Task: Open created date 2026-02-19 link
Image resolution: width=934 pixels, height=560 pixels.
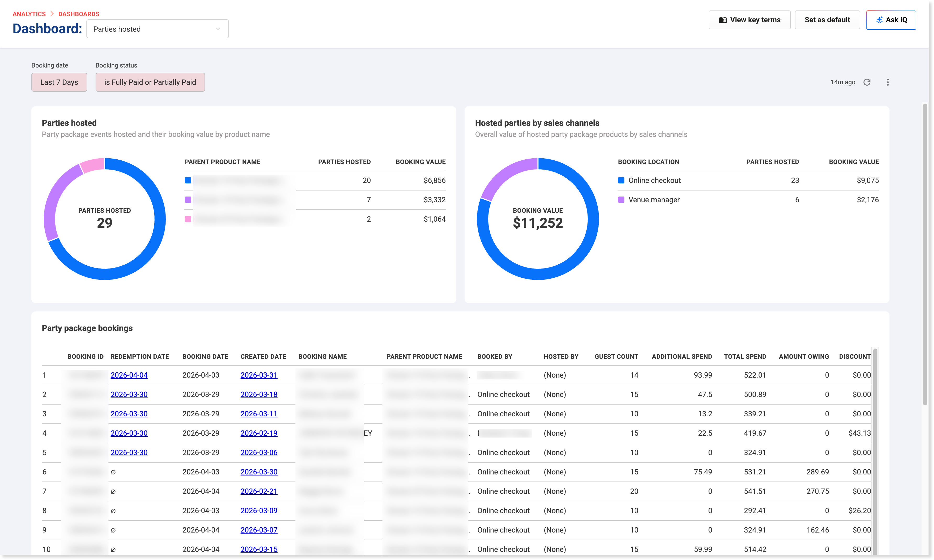Action: point(259,433)
